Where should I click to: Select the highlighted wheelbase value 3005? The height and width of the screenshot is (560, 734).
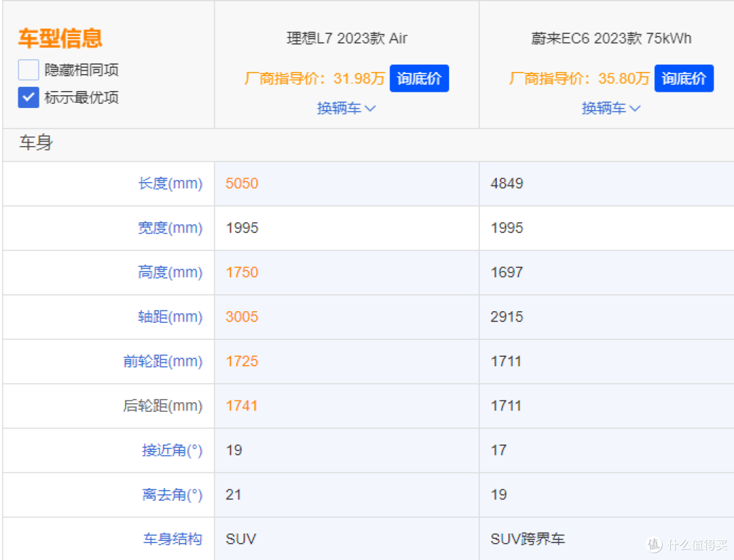(x=242, y=317)
